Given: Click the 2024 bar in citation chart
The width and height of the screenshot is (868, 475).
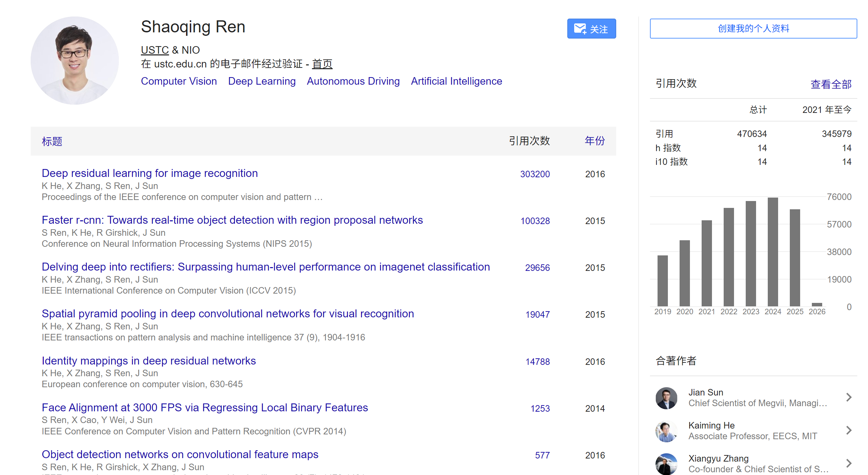Looking at the screenshot, I should (773, 252).
